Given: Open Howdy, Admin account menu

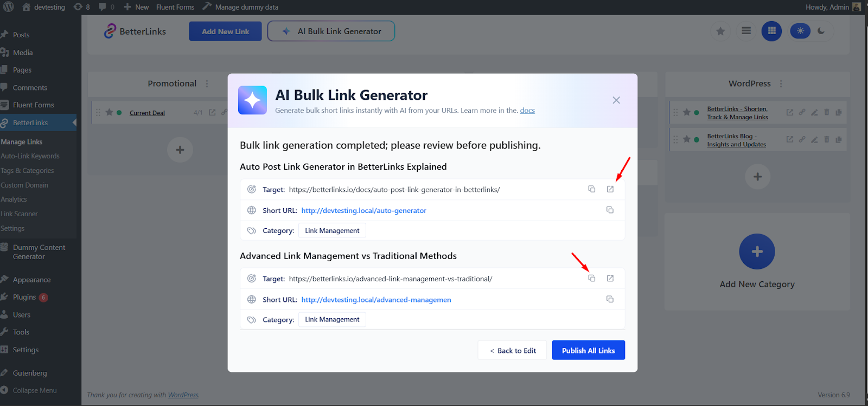Looking at the screenshot, I should pyautogui.click(x=833, y=7).
